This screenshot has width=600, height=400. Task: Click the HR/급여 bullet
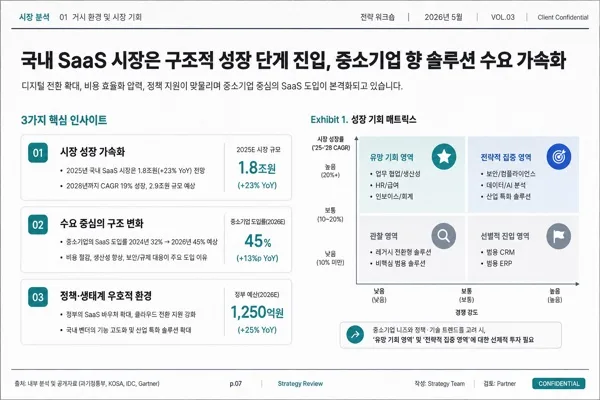click(387, 185)
